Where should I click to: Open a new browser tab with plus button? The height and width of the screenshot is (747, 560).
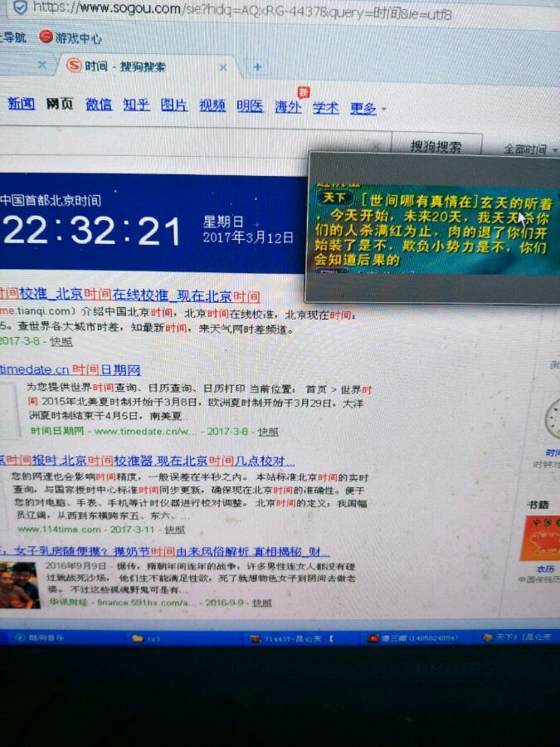coord(258,68)
